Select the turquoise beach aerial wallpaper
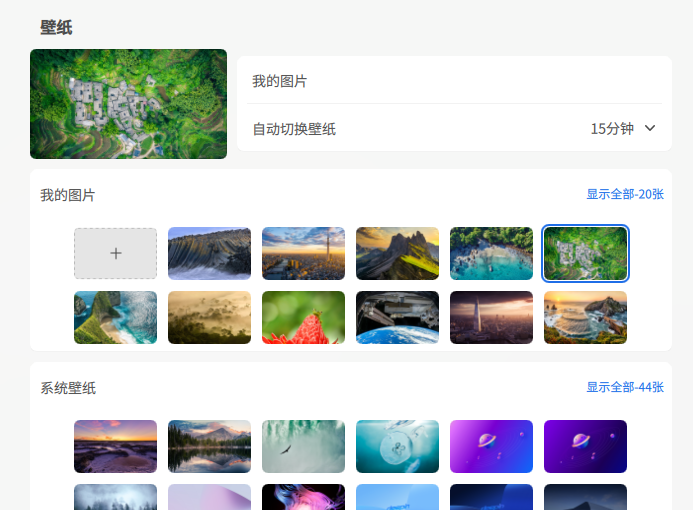The width and height of the screenshot is (693, 510). [491, 253]
